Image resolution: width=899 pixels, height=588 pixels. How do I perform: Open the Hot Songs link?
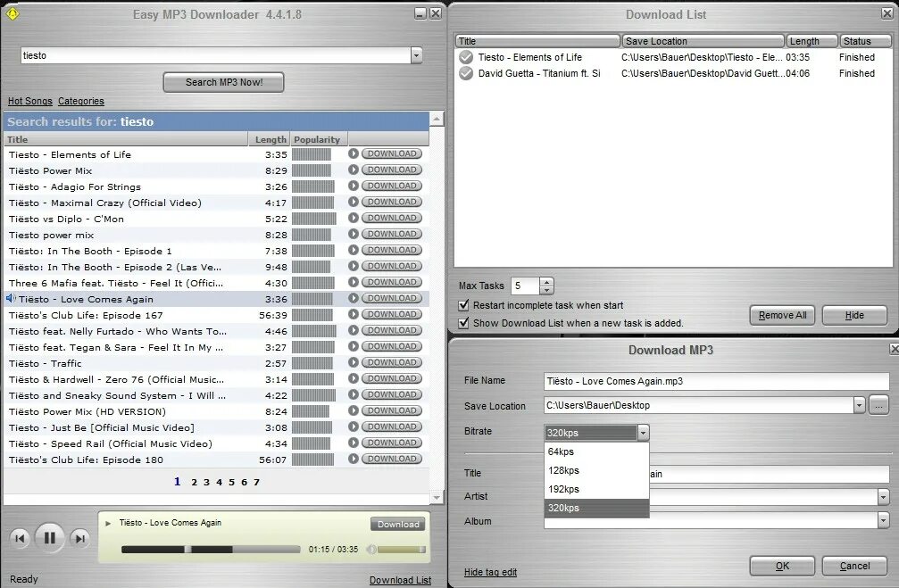point(29,101)
